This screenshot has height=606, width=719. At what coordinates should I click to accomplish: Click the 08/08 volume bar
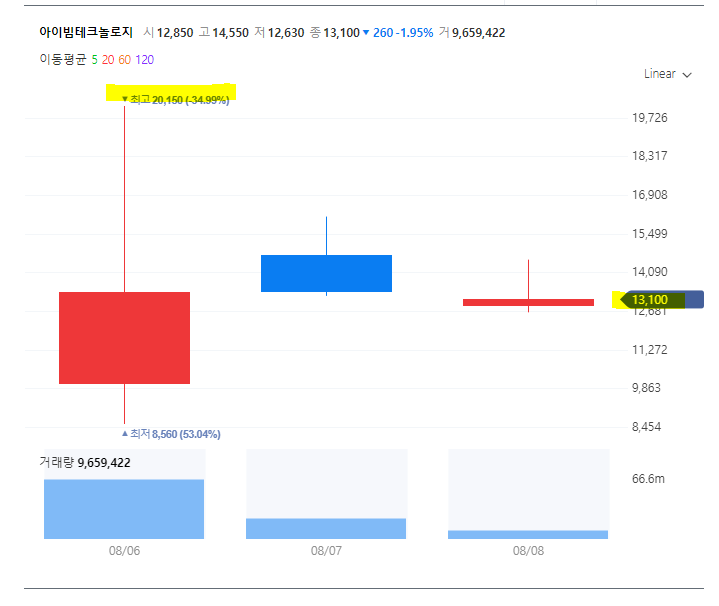528,534
